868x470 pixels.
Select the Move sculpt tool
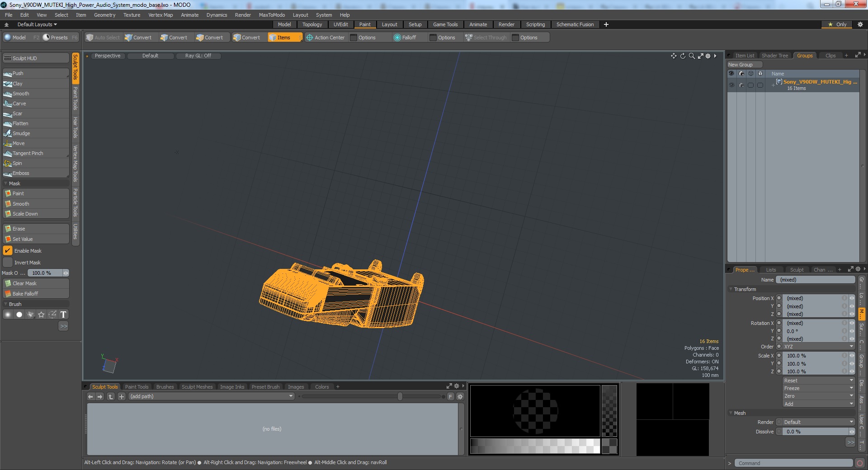click(x=35, y=143)
